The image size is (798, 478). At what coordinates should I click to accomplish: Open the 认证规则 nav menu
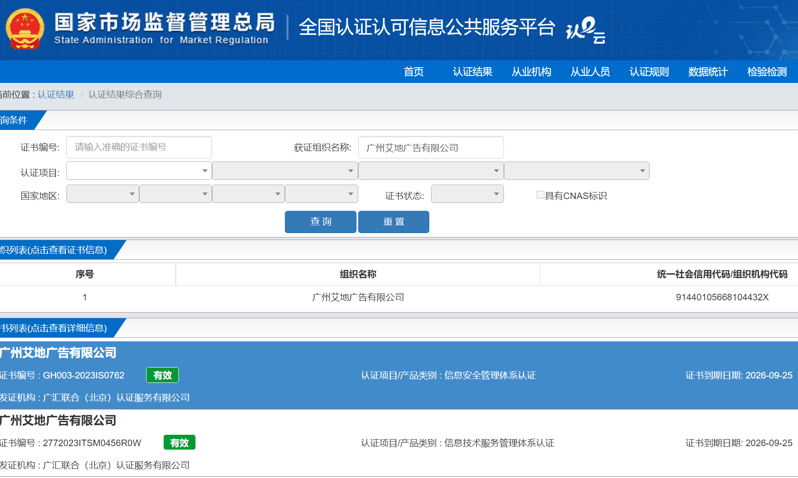coord(649,72)
